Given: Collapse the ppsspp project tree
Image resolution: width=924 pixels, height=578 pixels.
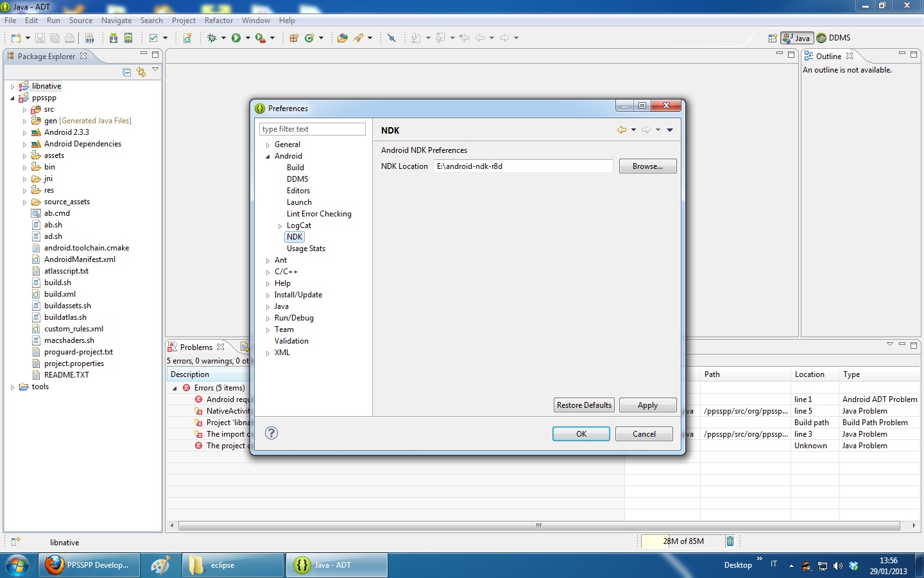Looking at the screenshot, I should [12, 98].
